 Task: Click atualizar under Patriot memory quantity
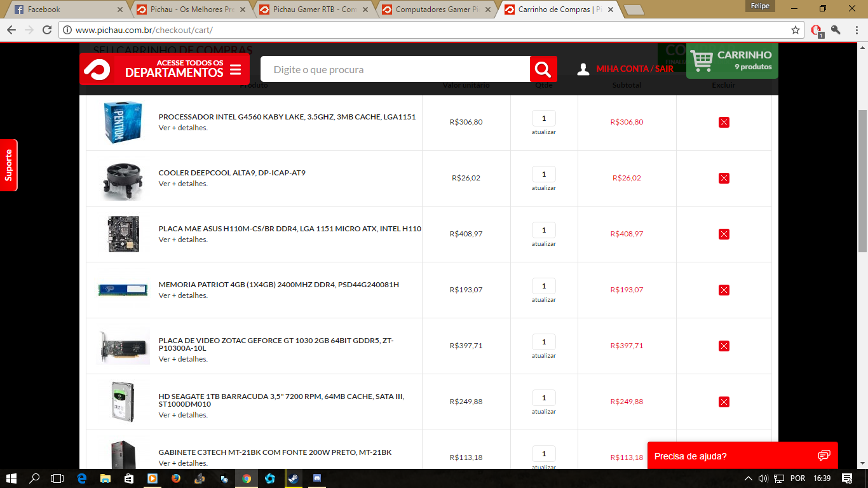544,300
